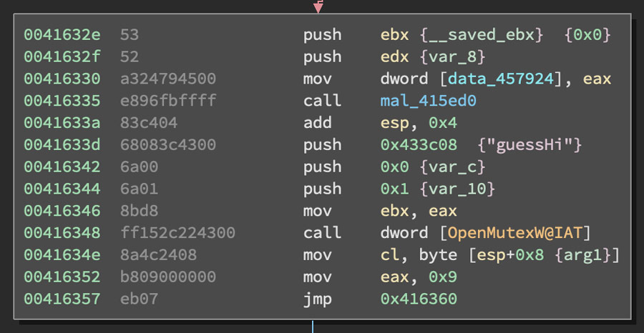Click the mal_415ed0 call target
The image size is (644, 333).
pyautogui.click(x=428, y=101)
